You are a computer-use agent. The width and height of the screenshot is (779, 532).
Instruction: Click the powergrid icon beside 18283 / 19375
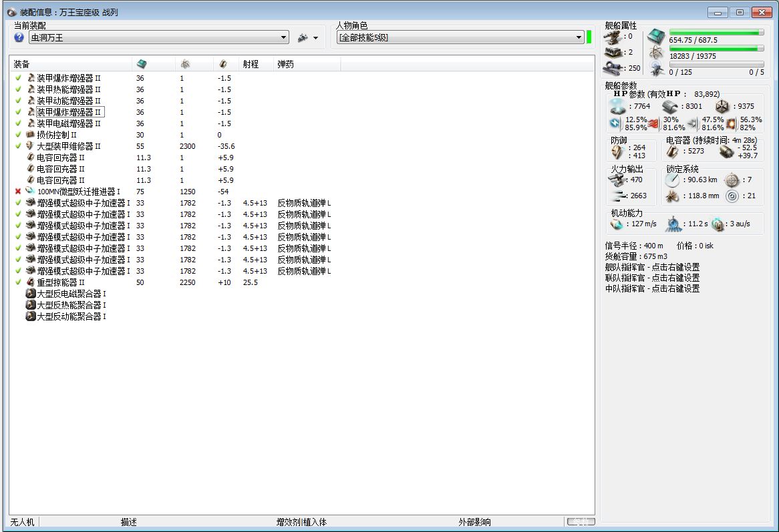click(x=656, y=53)
